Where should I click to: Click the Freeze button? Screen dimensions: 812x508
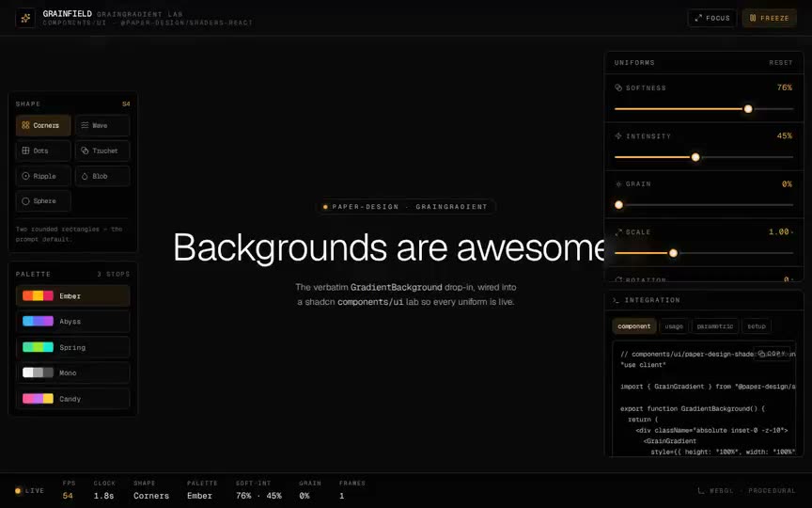(769, 18)
